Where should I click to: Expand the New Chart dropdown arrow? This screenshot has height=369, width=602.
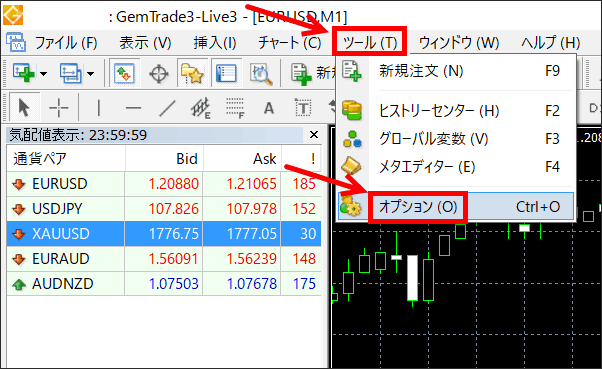click(43, 73)
